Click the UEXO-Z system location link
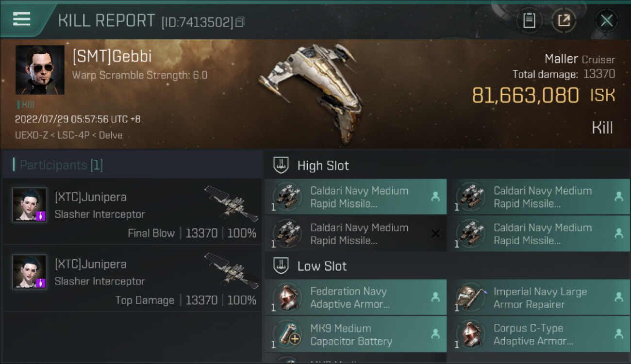The height and width of the screenshot is (364, 631). [x=30, y=135]
